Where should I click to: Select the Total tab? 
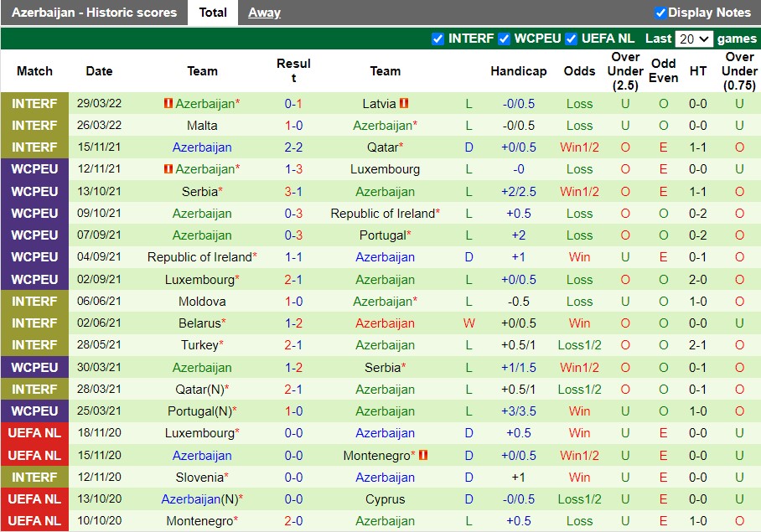point(213,13)
